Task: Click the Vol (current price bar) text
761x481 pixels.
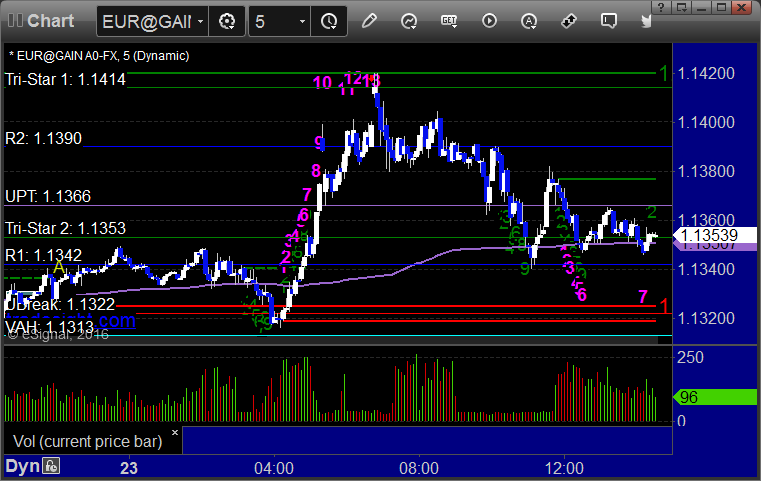Action: [88, 442]
